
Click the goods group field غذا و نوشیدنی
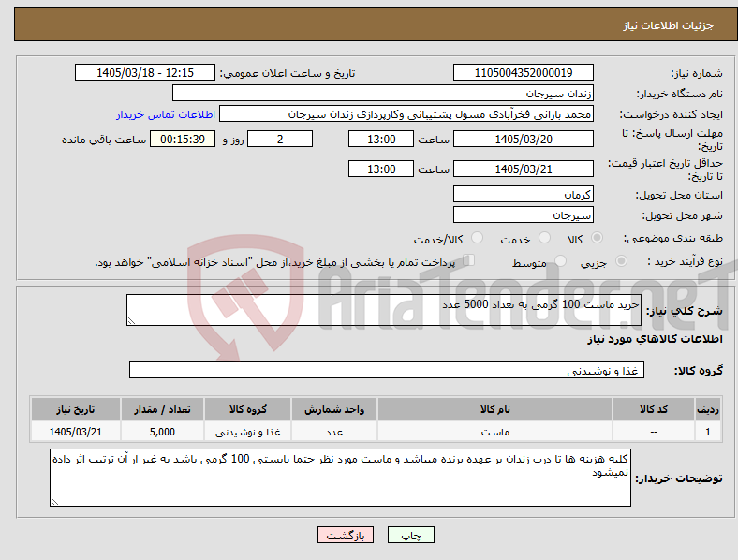click(x=387, y=370)
